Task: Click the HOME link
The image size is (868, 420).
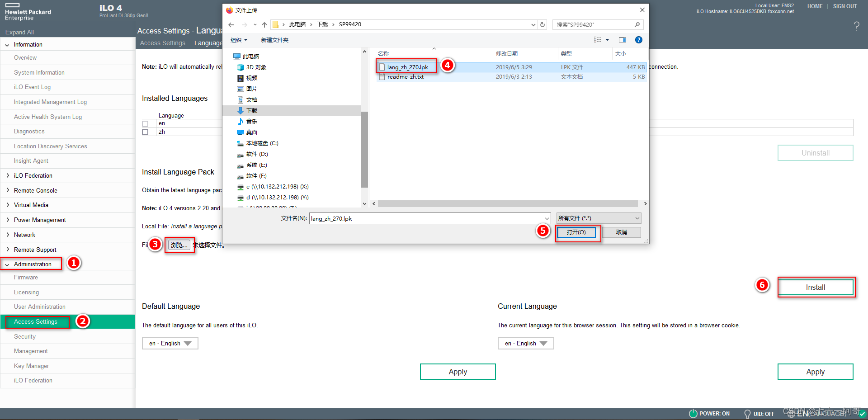Action: [x=815, y=6]
